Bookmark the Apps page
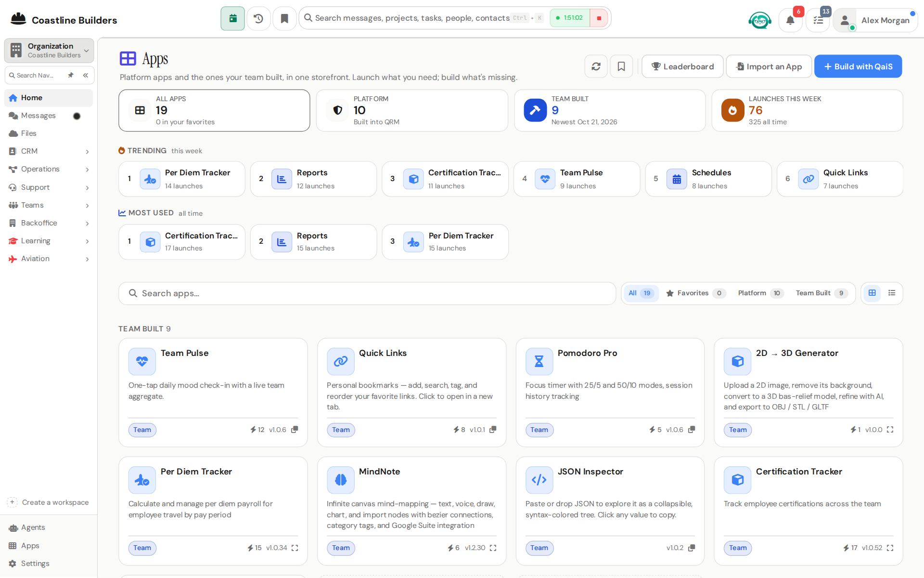This screenshot has width=924, height=578. (621, 66)
